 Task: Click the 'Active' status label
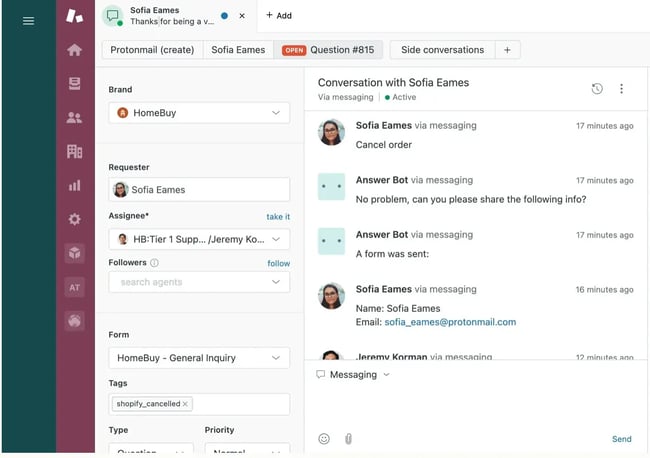[400, 97]
